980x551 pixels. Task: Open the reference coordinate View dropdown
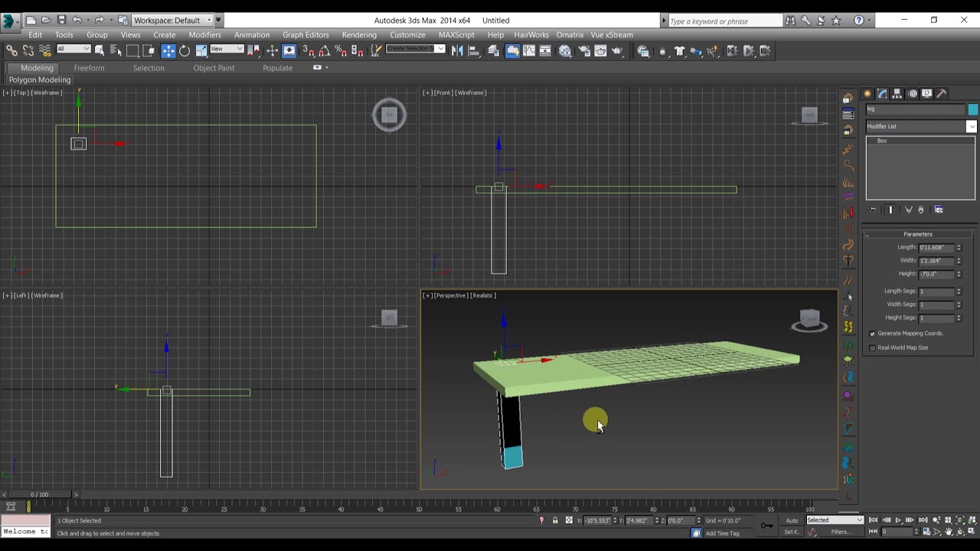(226, 49)
